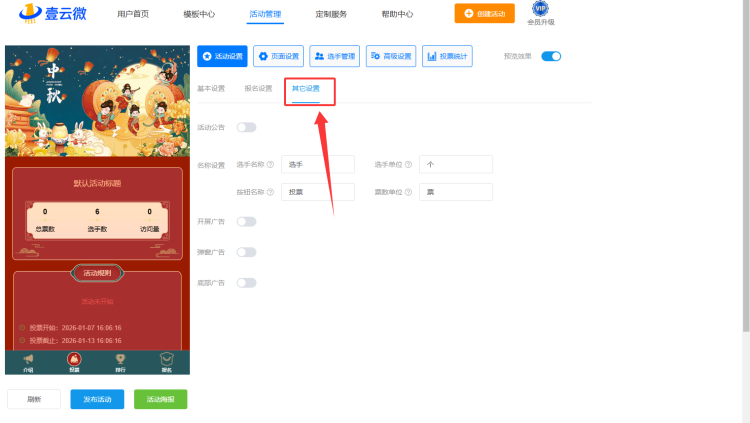Turn on the 开屏广告 switch

(x=246, y=221)
